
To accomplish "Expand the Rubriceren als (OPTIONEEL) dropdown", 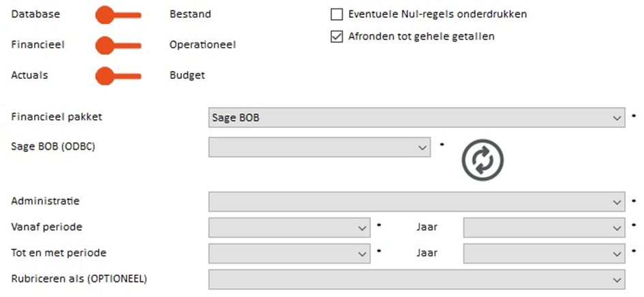I will pos(417,279).
